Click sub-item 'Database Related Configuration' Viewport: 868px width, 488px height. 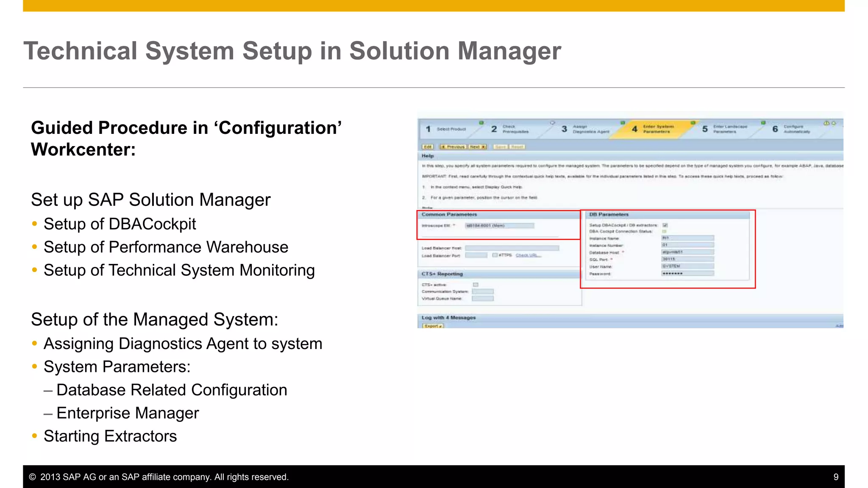click(172, 390)
